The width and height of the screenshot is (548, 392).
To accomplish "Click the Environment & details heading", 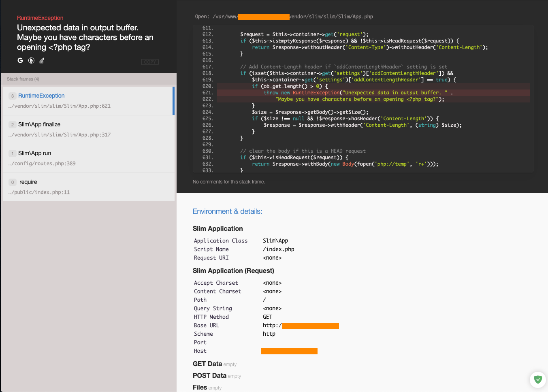I will click(228, 211).
